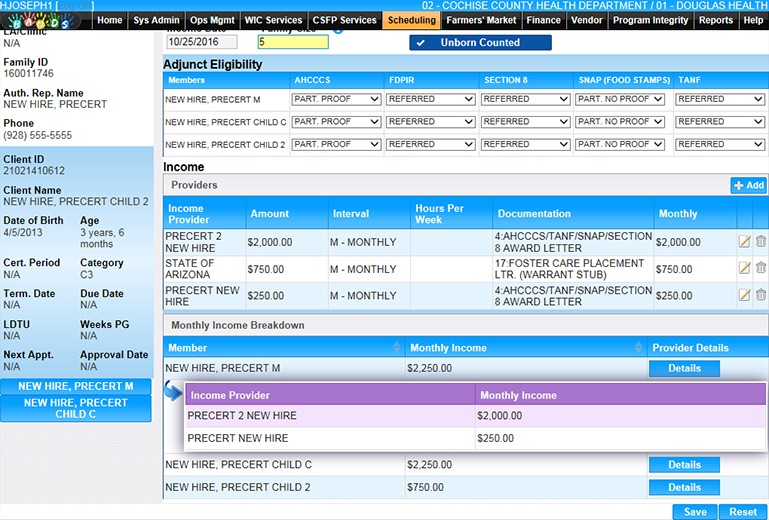Toggle the Unborn Counted checkbox
This screenshot has width=769, height=520.
click(x=421, y=43)
